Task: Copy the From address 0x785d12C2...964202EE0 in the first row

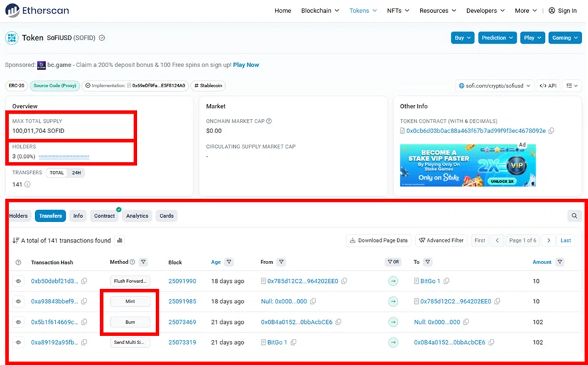Action: pos(344,281)
